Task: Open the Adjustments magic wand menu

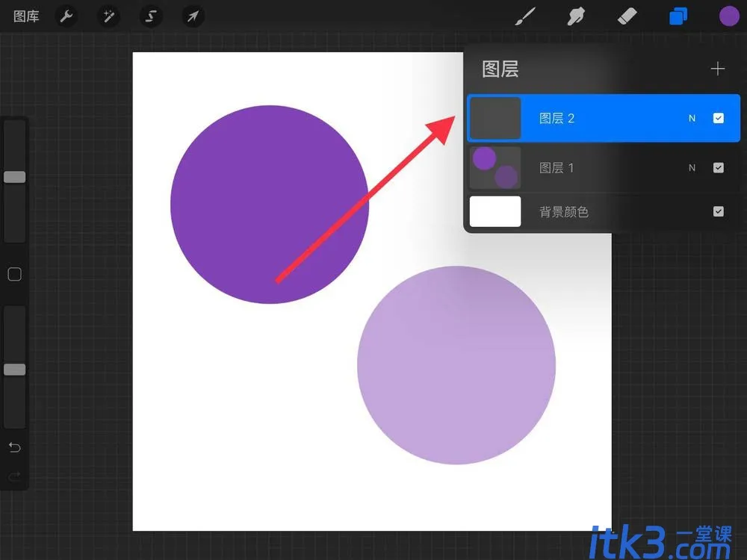Action: point(108,16)
